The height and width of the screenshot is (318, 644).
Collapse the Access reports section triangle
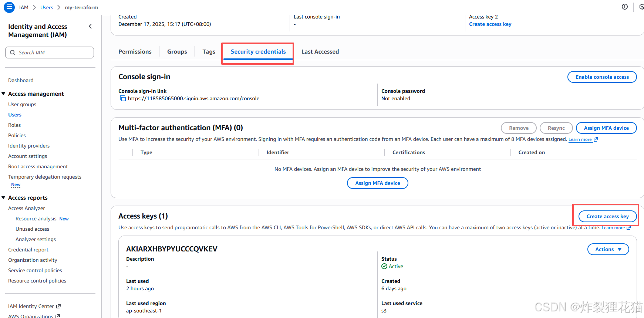coord(3,197)
